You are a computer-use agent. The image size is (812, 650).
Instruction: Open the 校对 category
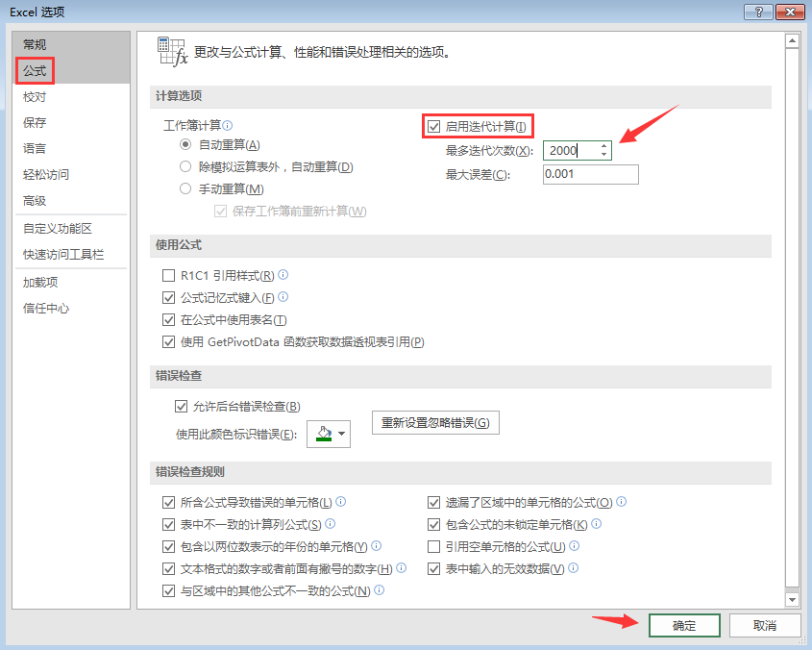pos(71,96)
